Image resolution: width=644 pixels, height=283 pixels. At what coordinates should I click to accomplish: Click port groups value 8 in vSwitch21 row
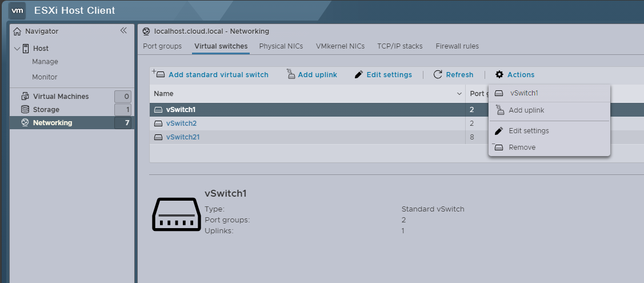[472, 137]
